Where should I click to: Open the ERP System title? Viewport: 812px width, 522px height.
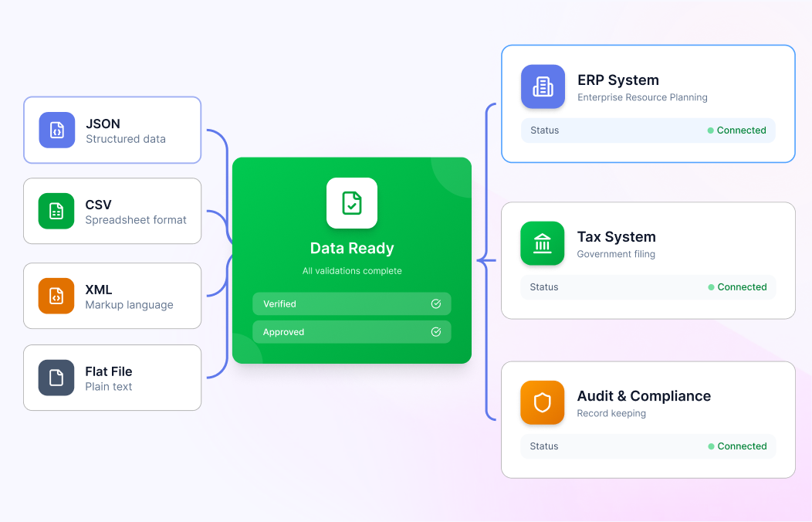[x=618, y=80]
